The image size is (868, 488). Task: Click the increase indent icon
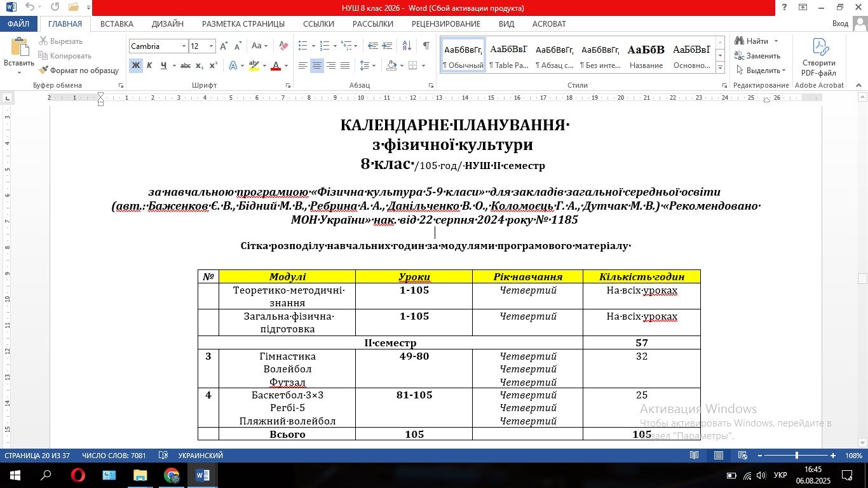coord(386,46)
